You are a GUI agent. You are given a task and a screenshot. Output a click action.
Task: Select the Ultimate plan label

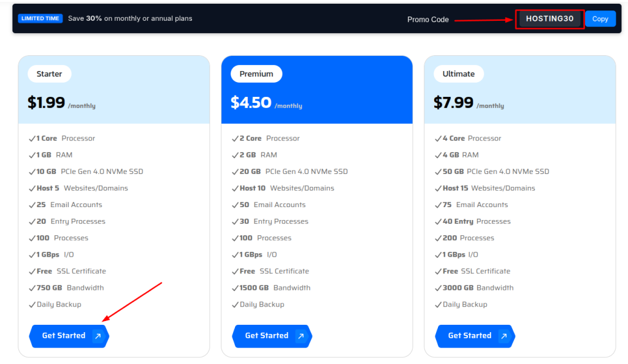pos(459,74)
